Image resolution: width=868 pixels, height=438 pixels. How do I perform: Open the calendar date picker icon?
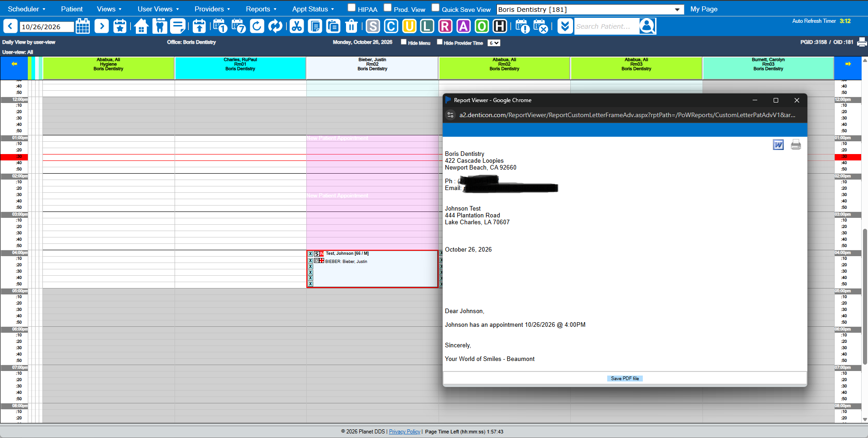(83, 26)
